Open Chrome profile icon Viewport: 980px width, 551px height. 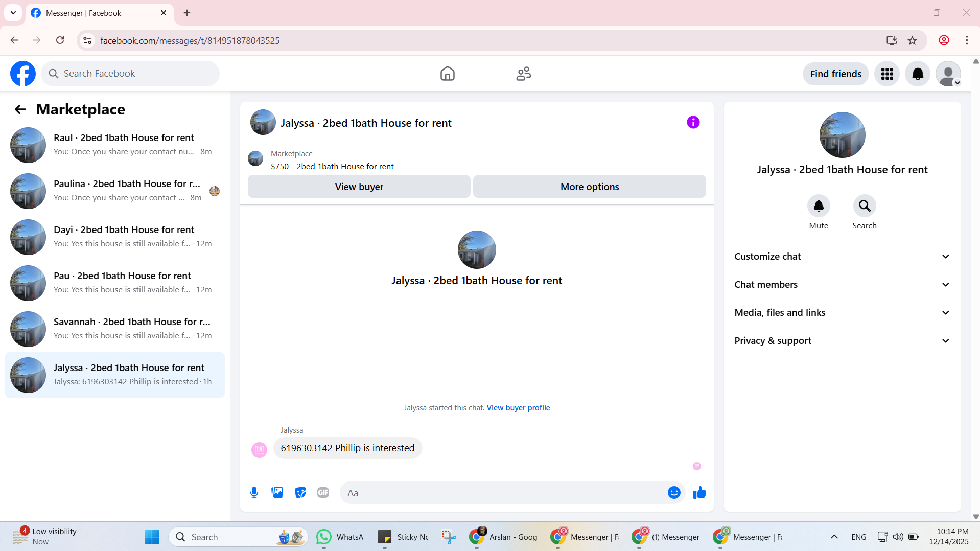coord(944,40)
